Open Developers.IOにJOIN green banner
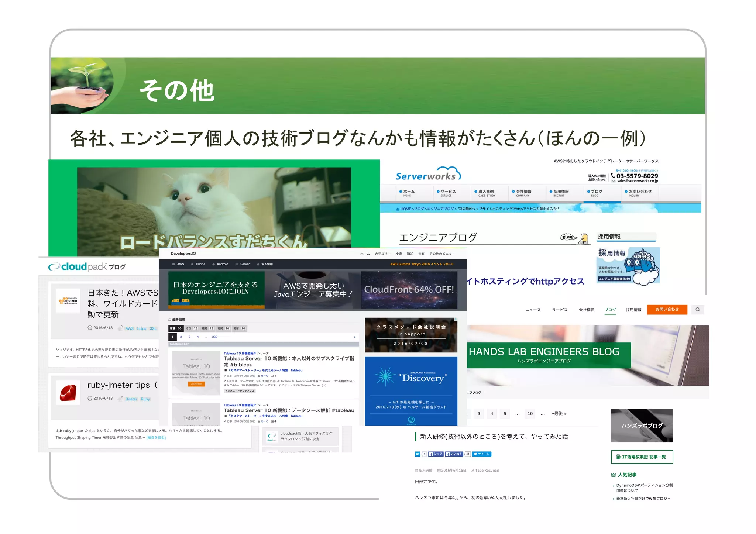Image resolution: width=756 pixels, height=534 pixels. point(216,290)
